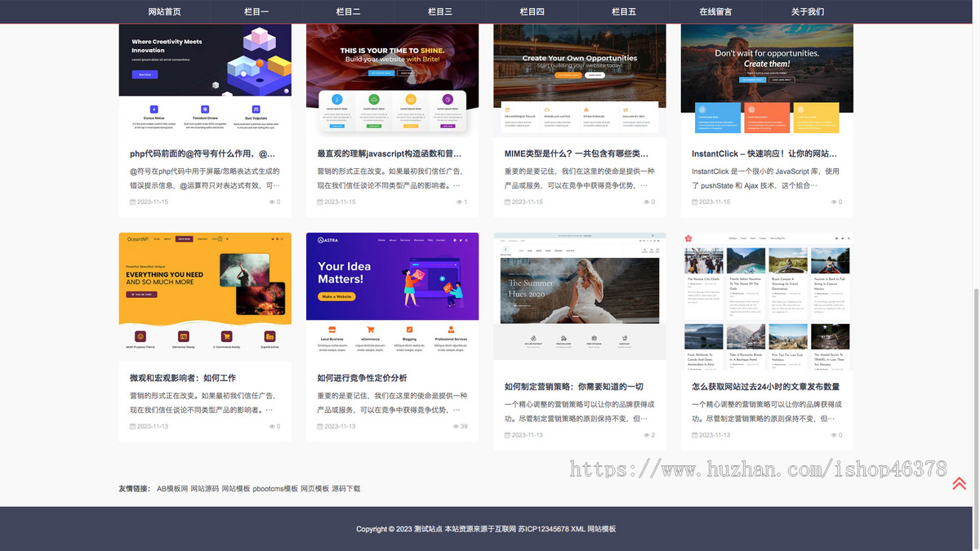The image size is (980, 551).
Task: Visit the pbootcms模板 friendly link
Action: point(275,489)
